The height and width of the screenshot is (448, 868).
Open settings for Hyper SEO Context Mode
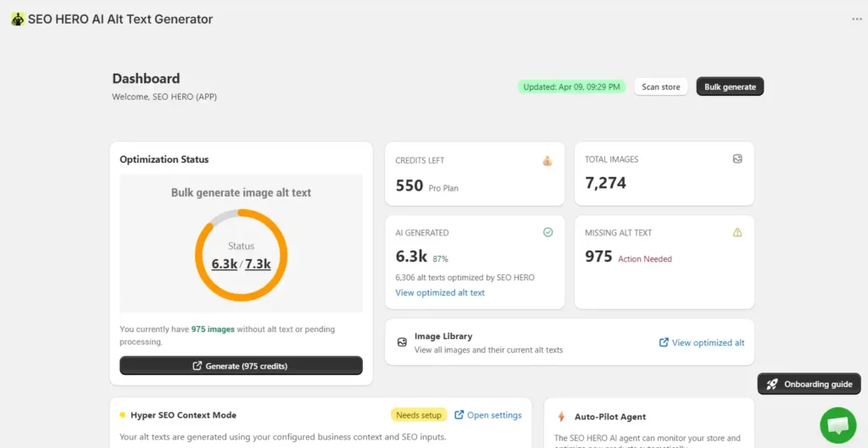point(487,415)
